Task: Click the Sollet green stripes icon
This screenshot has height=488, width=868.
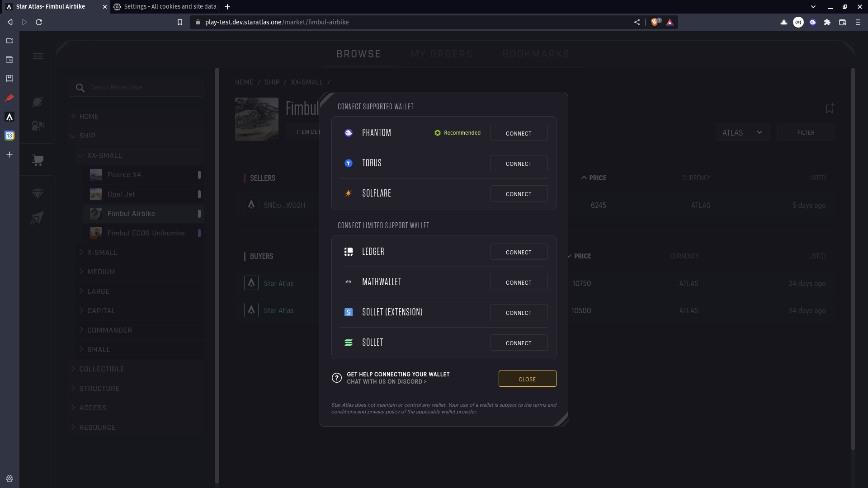Action: (x=349, y=343)
